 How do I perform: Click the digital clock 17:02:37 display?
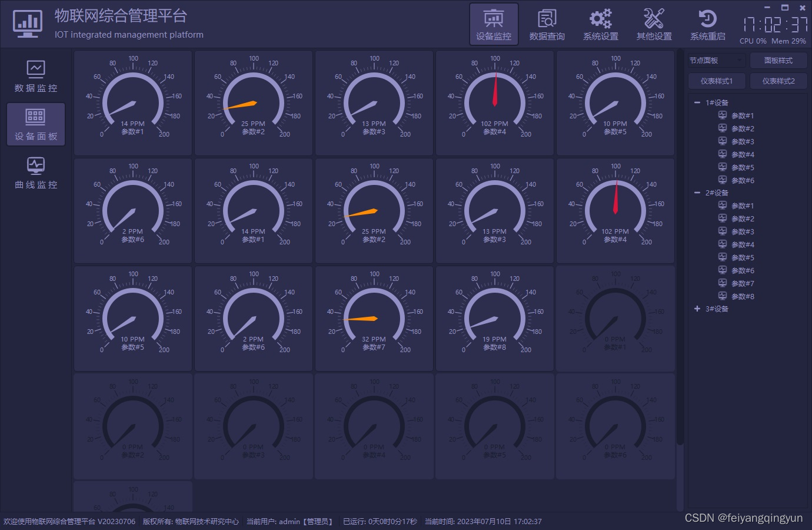[x=775, y=25]
